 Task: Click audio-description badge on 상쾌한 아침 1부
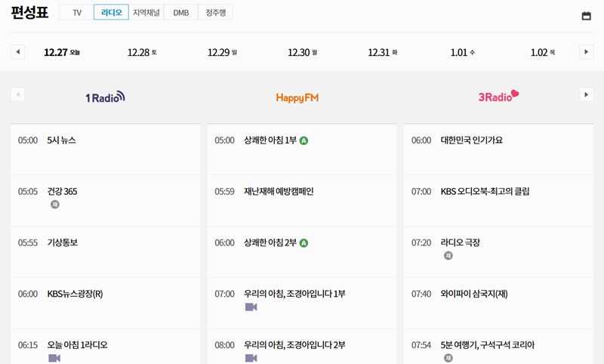(304, 141)
